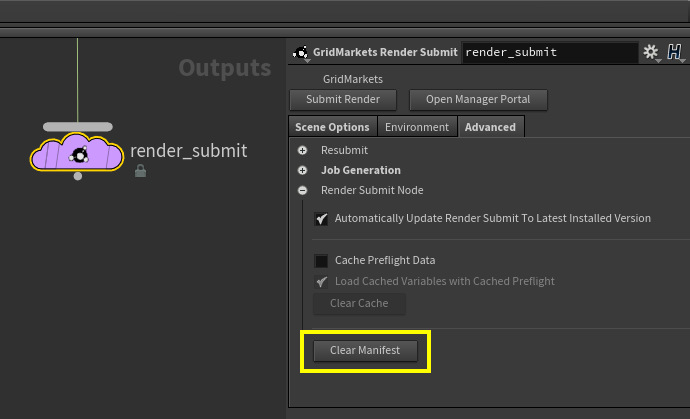690x419 pixels.
Task: Switch to the Environment tab
Action: pos(417,127)
